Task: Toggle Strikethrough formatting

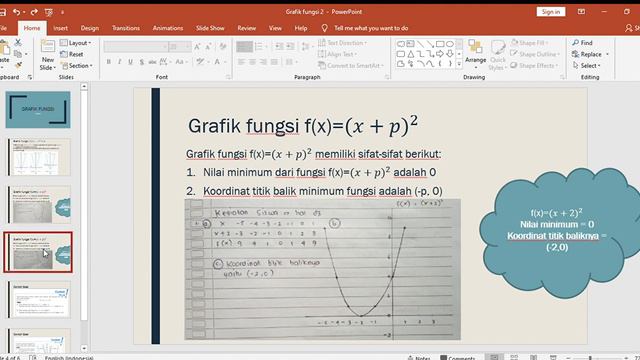Action: tap(152, 62)
